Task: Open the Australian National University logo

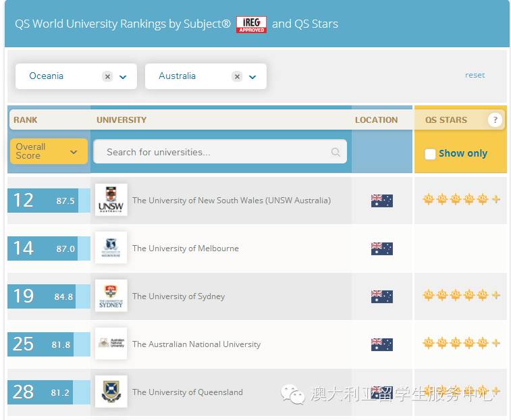Action: point(111,344)
